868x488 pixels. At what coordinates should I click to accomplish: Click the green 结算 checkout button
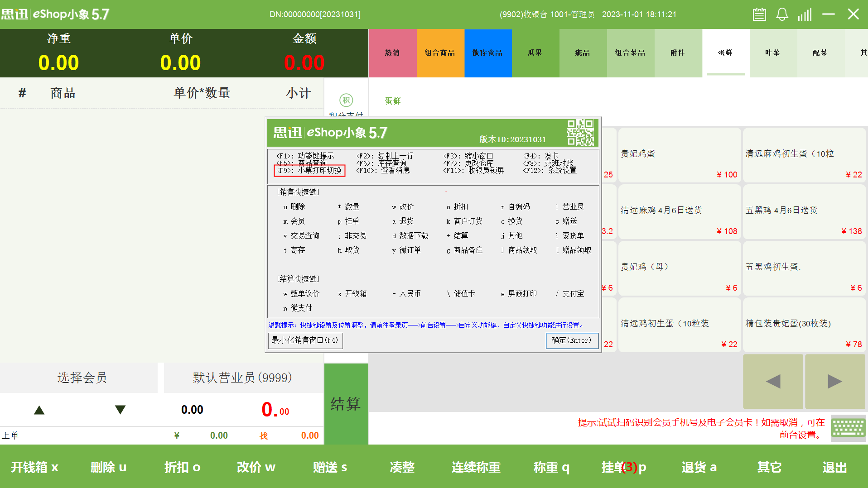[346, 404]
